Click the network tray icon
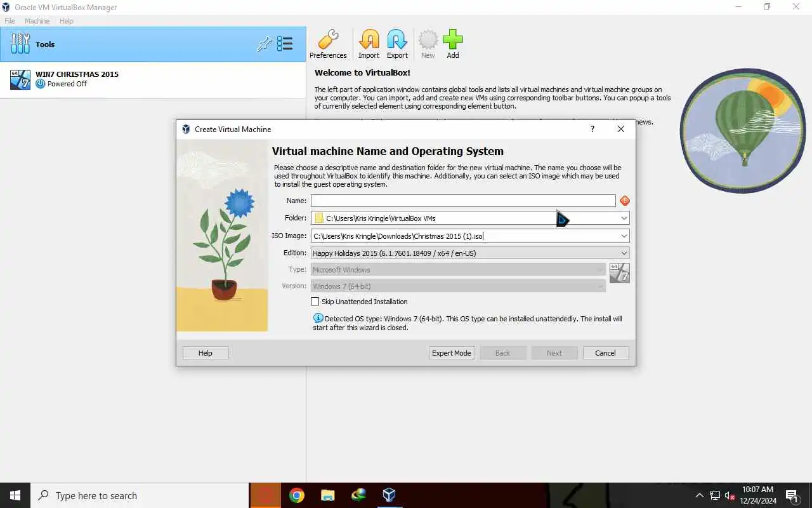 pyautogui.click(x=714, y=495)
